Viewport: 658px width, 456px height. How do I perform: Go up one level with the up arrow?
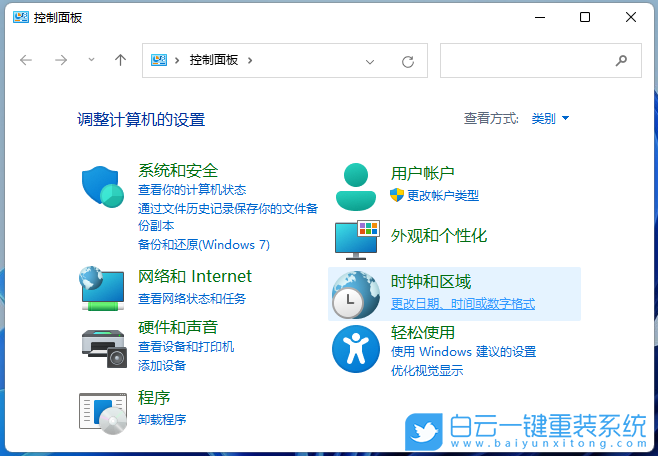[x=120, y=60]
